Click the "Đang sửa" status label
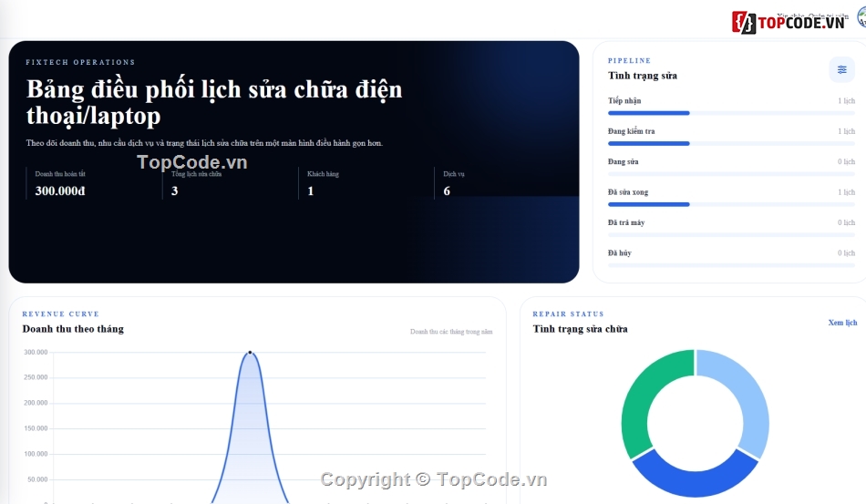This screenshot has width=866, height=504. coord(623,161)
